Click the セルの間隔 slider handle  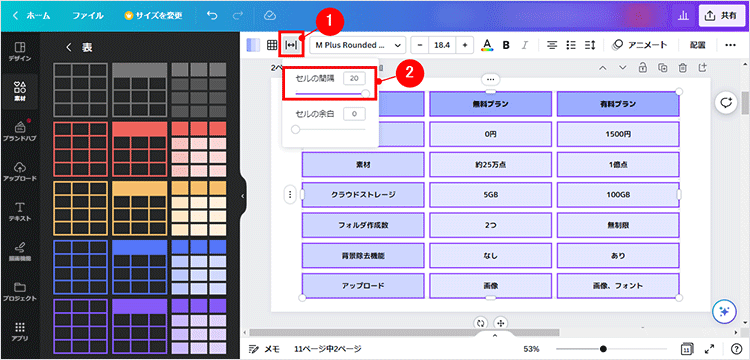coord(365,94)
